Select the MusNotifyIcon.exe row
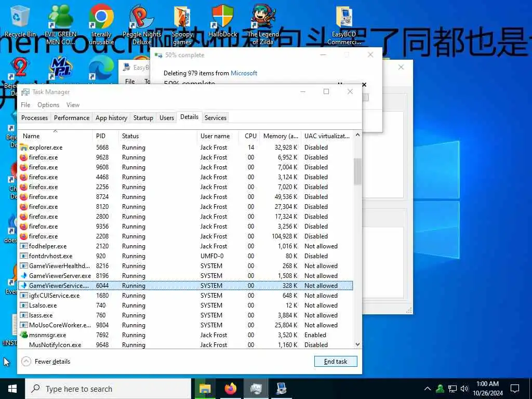The image size is (532, 399). point(185,345)
